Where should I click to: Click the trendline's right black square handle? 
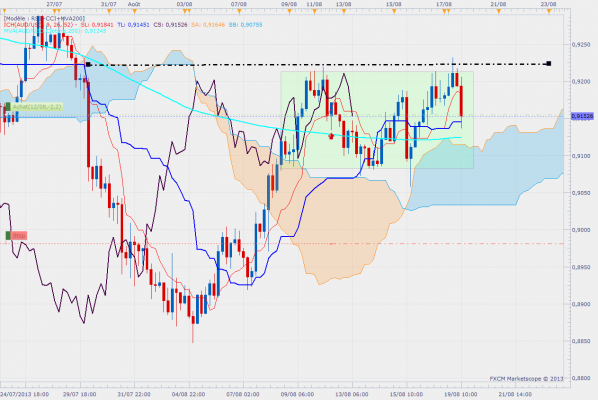(x=549, y=63)
